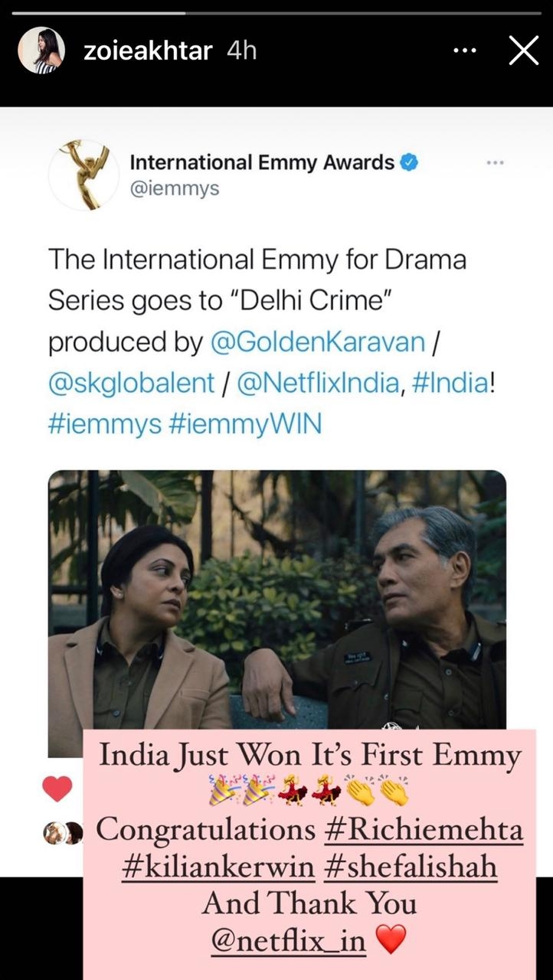Open the tweet's three-dot options menu

pyautogui.click(x=496, y=162)
